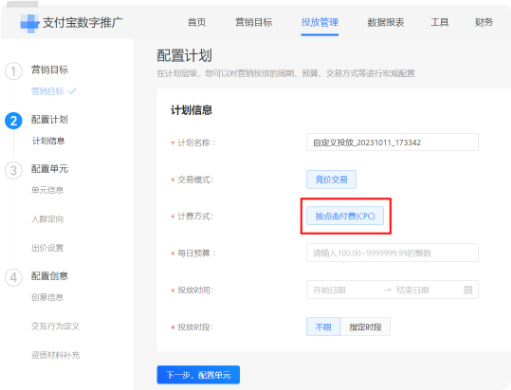This screenshot has height=390, width=511.
Task: Select 按点击付费(CPC) billing method
Action: tap(345, 216)
